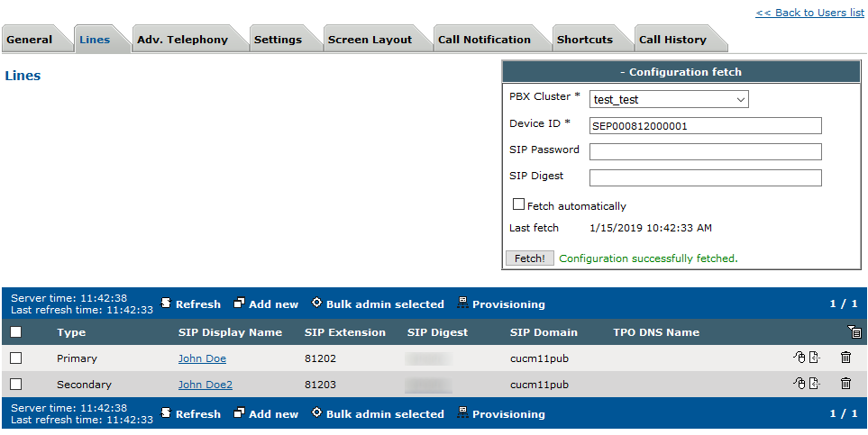Click cucm11pub in the Secondary row

[x=539, y=385]
